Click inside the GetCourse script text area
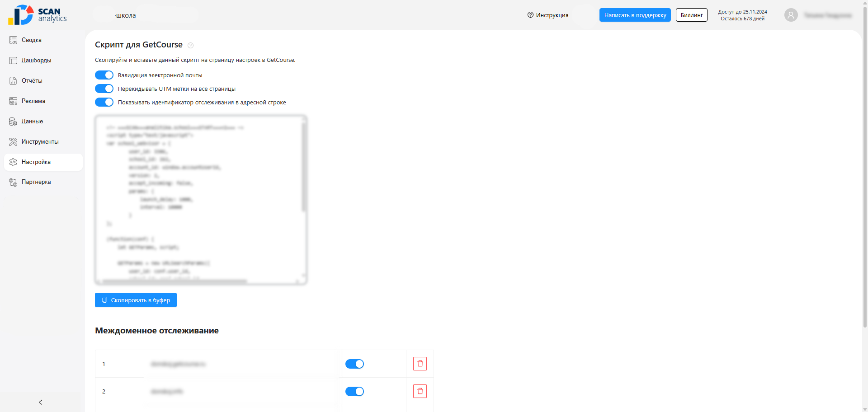This screenshot has width=868, height=412. 201,200
